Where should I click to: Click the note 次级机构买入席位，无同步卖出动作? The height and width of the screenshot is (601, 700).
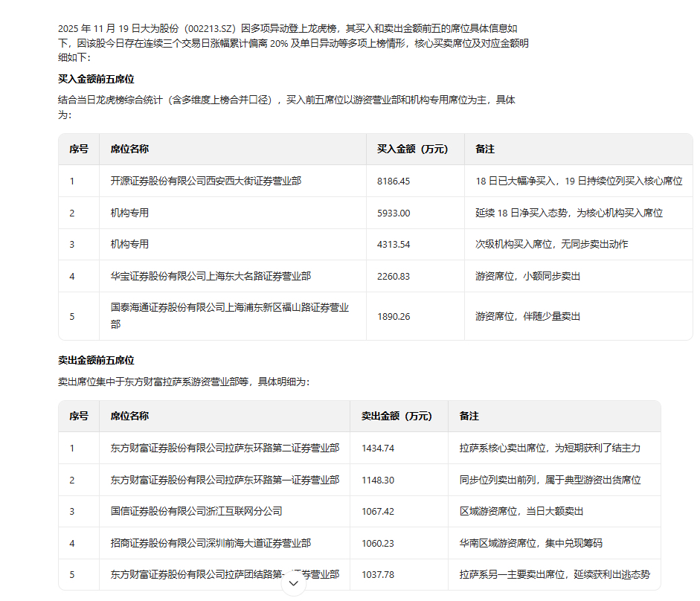tap(552, 244)
